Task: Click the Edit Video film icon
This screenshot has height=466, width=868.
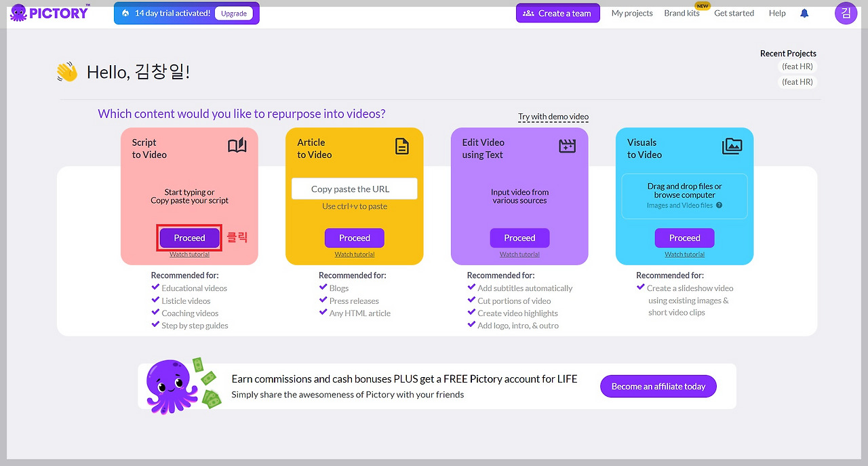Action: coord(567,146)
